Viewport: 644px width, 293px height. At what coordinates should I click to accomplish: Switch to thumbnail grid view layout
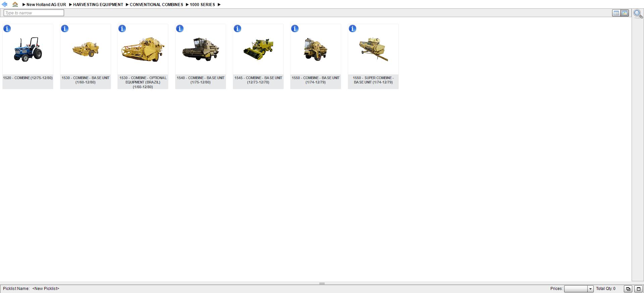point(625,13)
